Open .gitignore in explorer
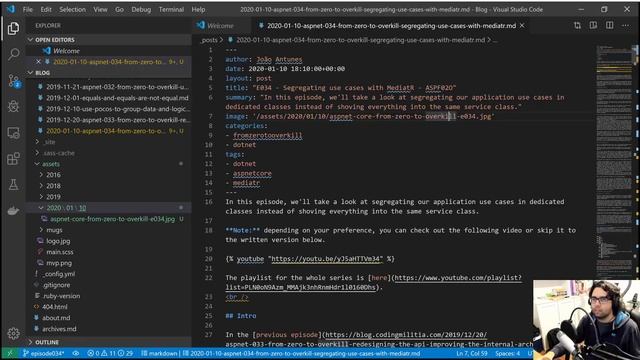 pos(109,285)
